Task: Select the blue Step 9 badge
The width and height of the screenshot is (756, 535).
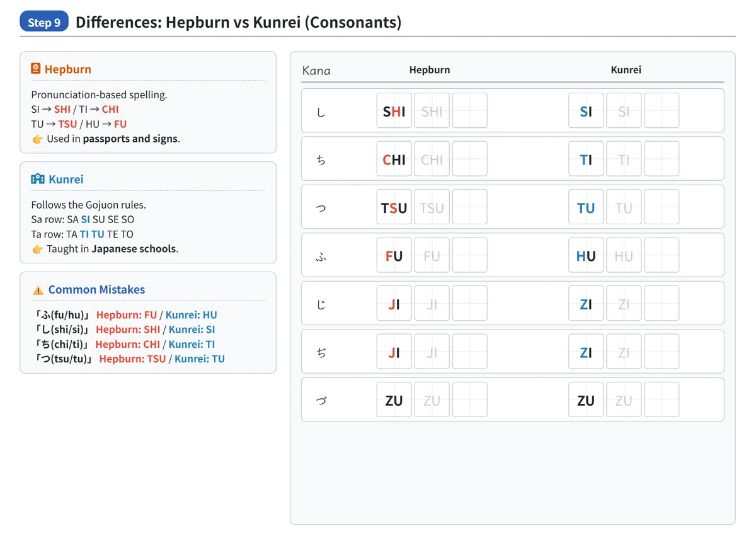Action: [x=44, y=23]
